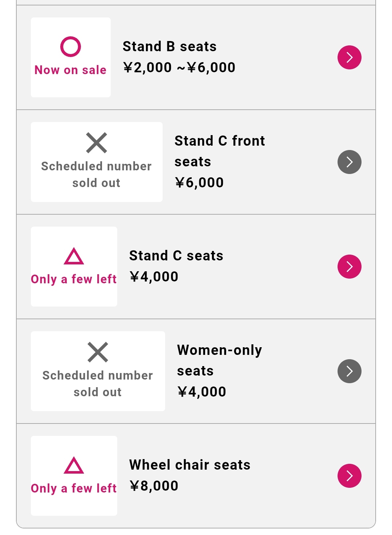Select the Women-only seats title
Image resolution: width=392 pixels, height=535 pixels.
point(219,360)
